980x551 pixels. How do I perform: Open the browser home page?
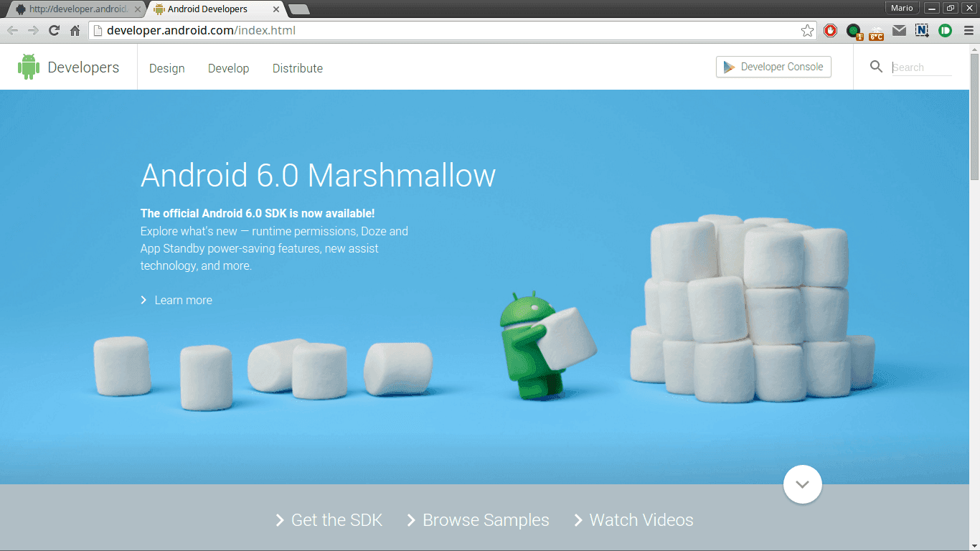[x=75, y=30]
